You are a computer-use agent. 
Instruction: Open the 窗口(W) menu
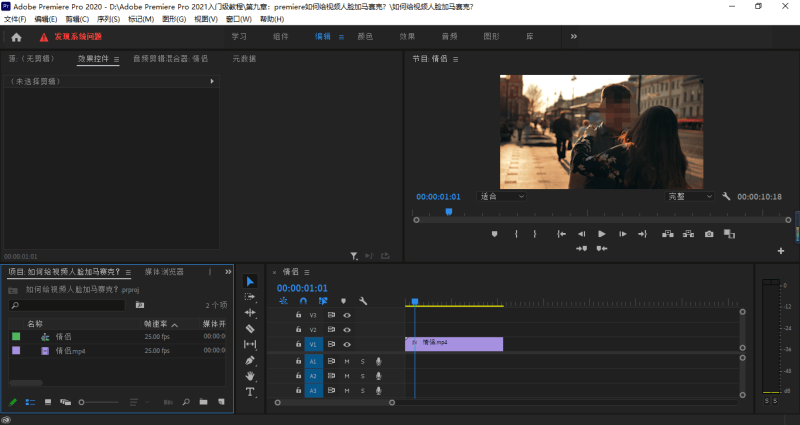click(239, 19)
